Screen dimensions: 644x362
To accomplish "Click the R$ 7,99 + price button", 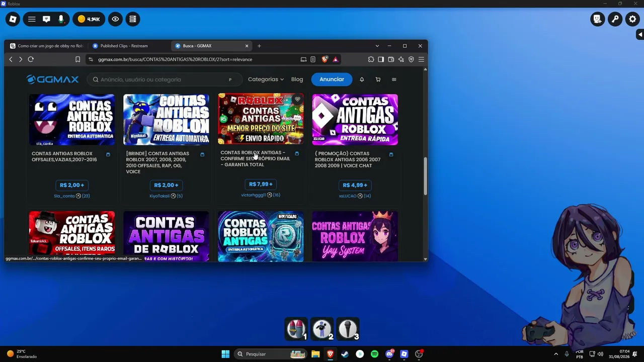I will click(261, 184).
